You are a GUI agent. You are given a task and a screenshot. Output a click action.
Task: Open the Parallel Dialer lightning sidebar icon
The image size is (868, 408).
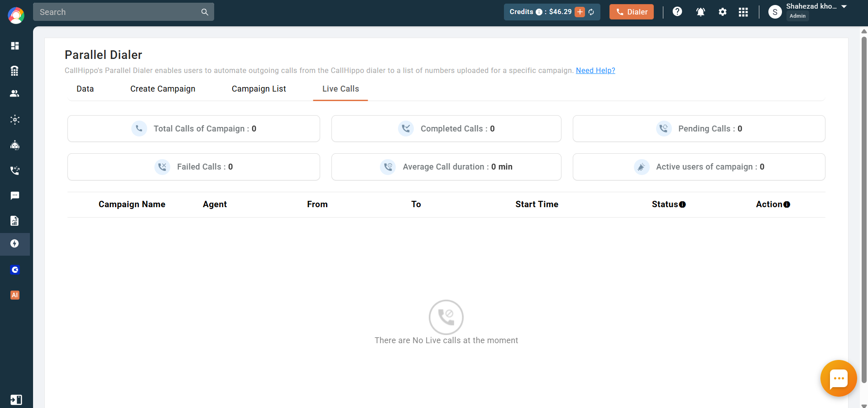tap(15, 244)
